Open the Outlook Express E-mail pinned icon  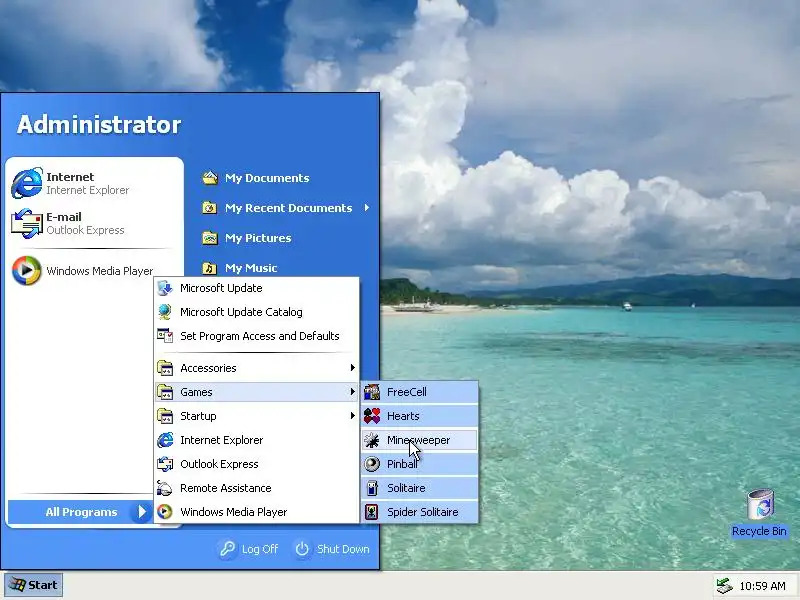pos(27,223)
